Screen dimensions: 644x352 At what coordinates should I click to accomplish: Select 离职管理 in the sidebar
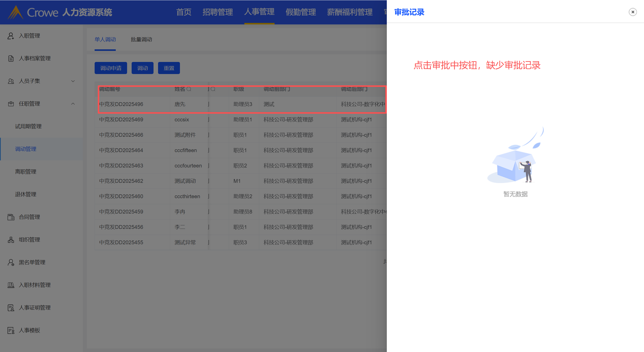pos(26,172)
